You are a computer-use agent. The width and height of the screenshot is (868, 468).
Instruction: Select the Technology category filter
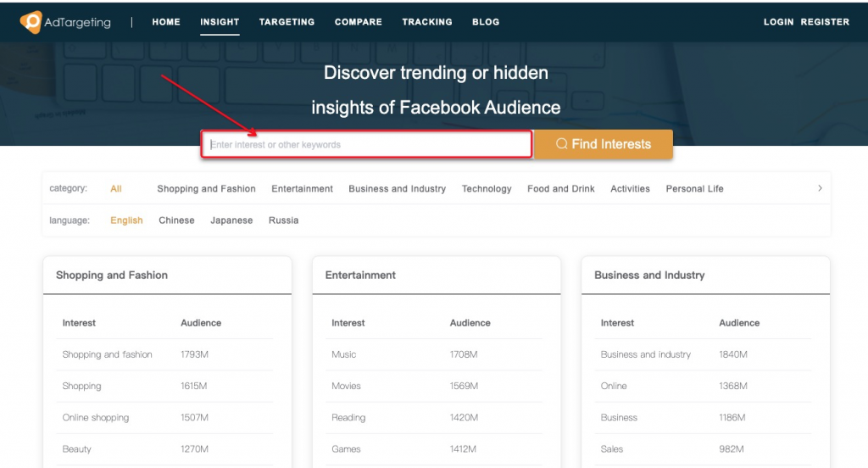point(487,189)
